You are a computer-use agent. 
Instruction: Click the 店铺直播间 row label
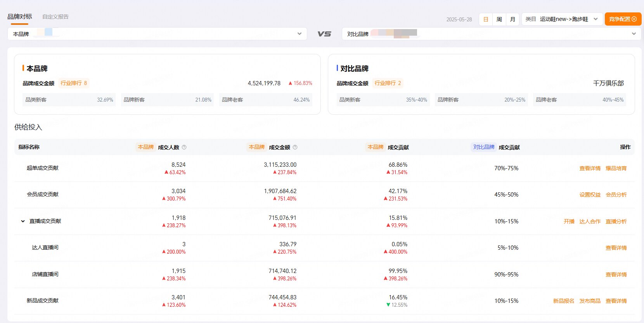click(45, 274)
